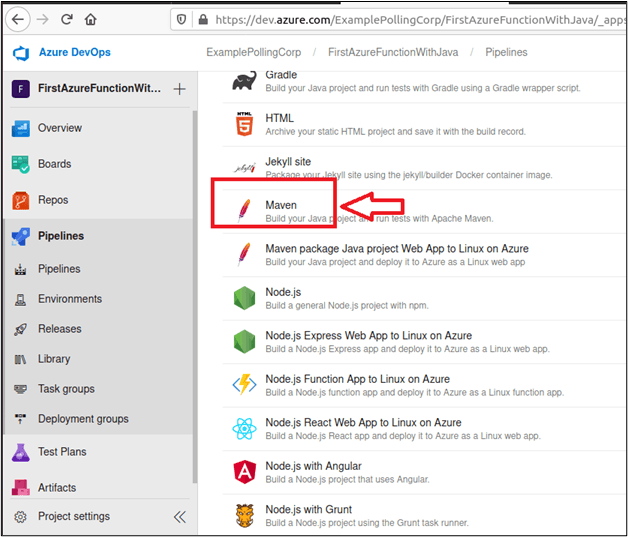Click the Overview sidebar icon
The image size is (628, 537).
click(x=20, y=128)
